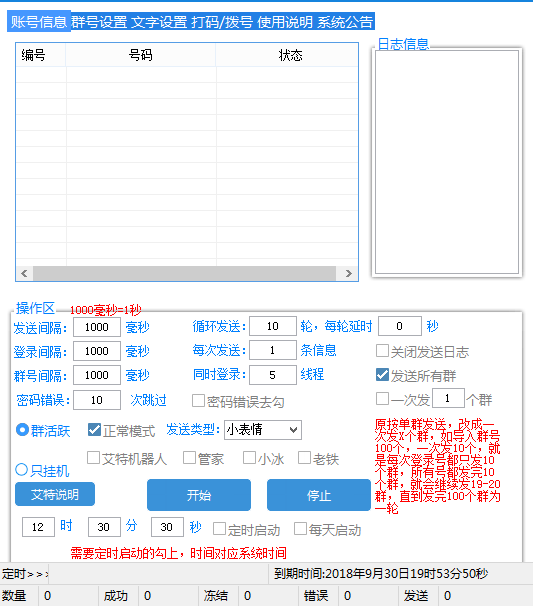Click the seconds field before 秒
The image size is (533, 606).
pyautogui.click(x=167, y=527)
